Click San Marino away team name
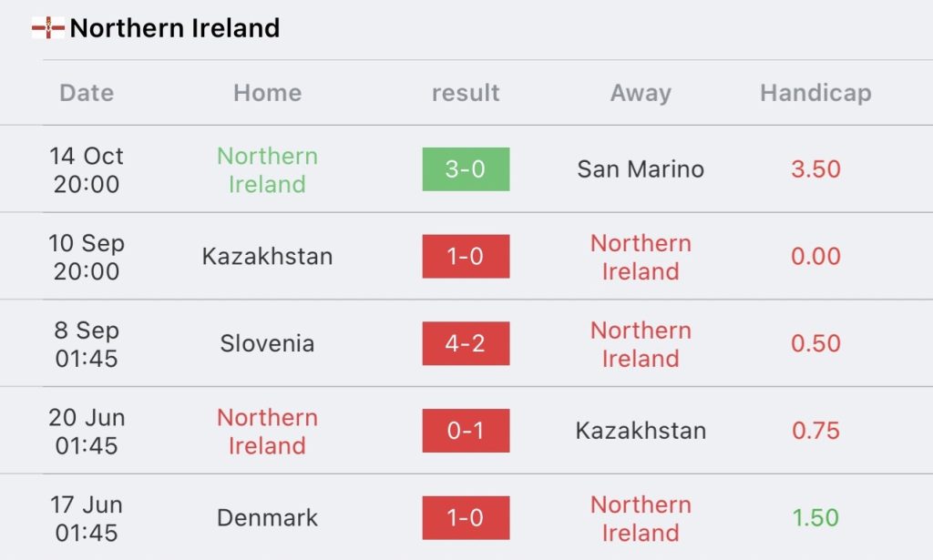The height and width of the screenshot is (560, 933). 641,169
